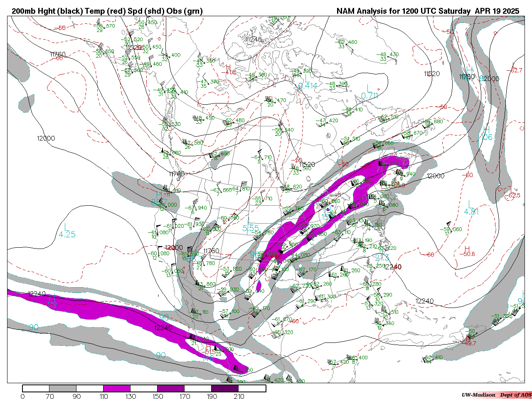Click the gray 70–90 legend swatch

pos(63,389)
